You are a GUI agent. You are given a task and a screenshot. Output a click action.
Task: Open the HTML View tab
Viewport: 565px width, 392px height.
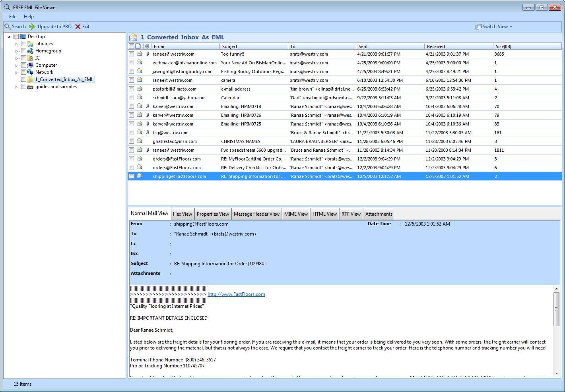324,214
